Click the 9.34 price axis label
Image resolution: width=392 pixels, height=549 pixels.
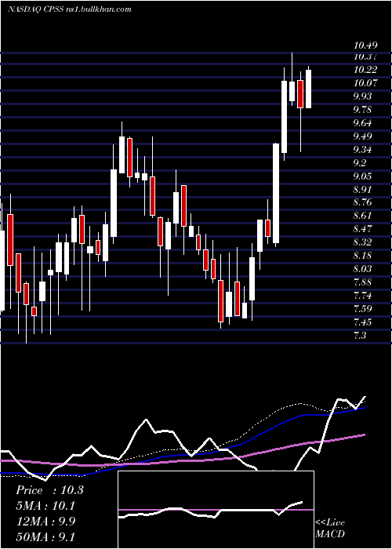(364, 150)
